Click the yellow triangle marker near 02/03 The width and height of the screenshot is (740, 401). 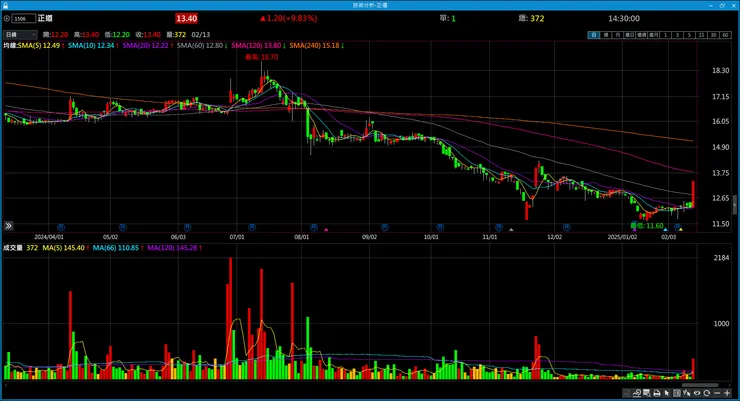click(x=681, y=230)
